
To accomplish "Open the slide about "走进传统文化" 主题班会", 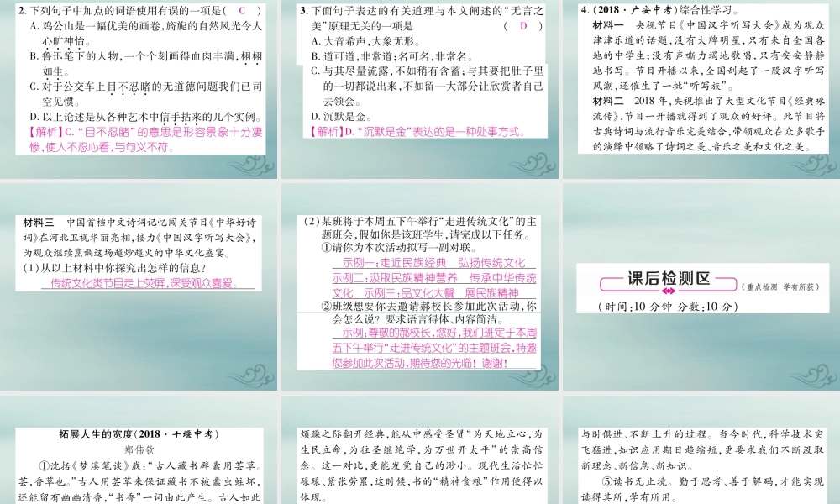I will pos(420,286).
